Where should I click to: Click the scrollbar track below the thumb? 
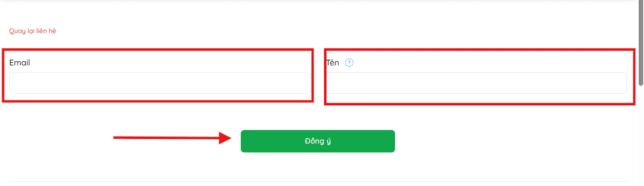[641, 135]
